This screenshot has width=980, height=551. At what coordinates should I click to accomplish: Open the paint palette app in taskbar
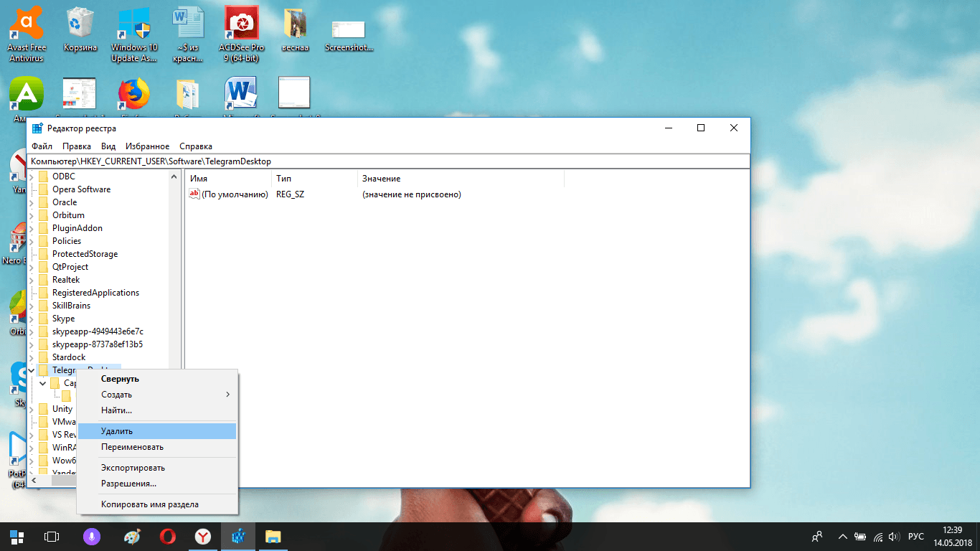[x=133, y=536]
